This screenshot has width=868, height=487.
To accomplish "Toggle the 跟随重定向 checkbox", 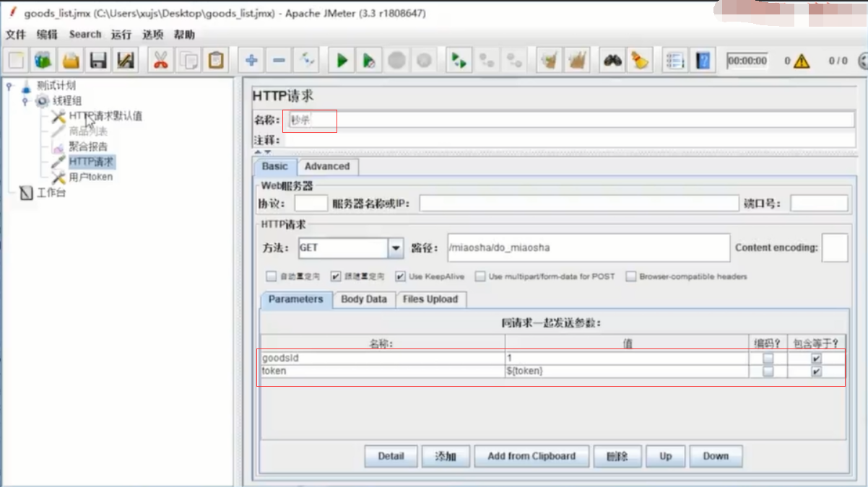I will coord(336,276).
